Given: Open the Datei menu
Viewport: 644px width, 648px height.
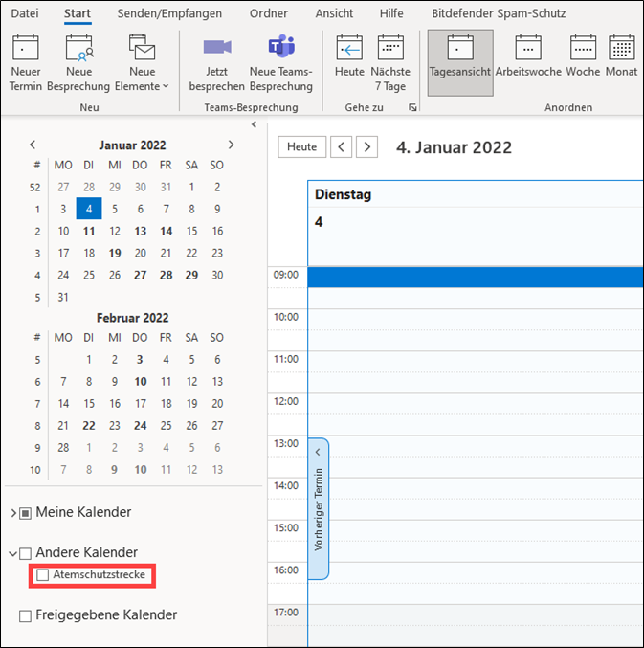Looking at the screenshot, I should pyautogui.click(x=25, y=13).
